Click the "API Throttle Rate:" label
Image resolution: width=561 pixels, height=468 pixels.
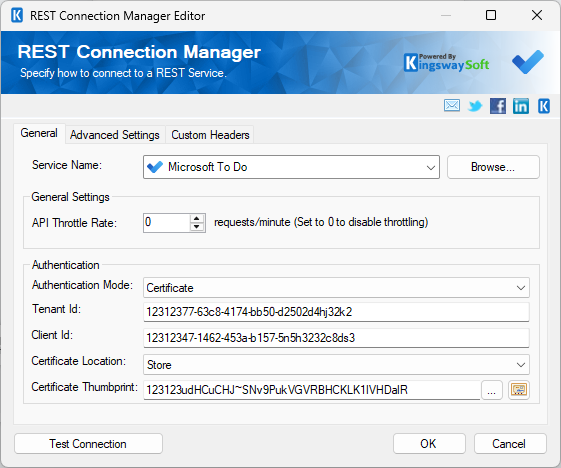74,223
